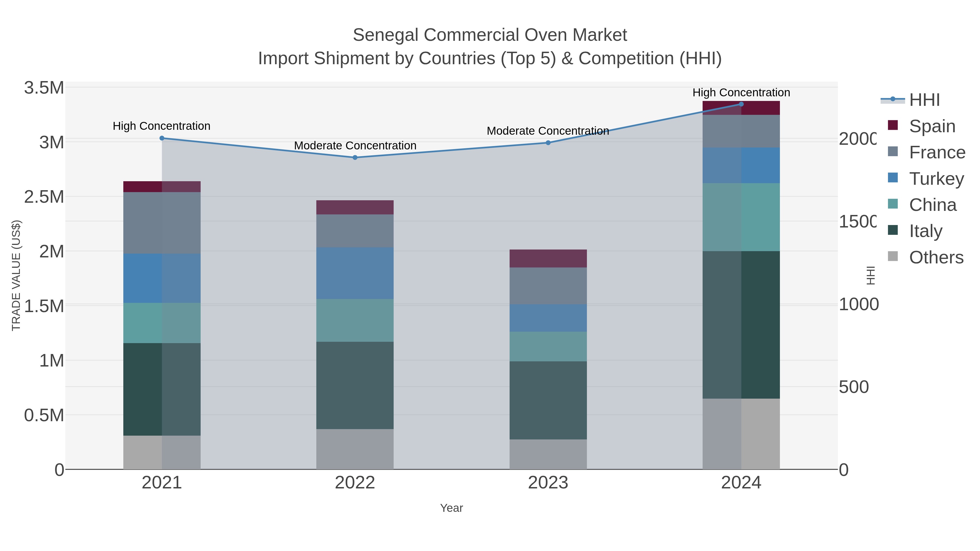Click the 3M y-axis tick label
The image size is (980, 551).
52,143
